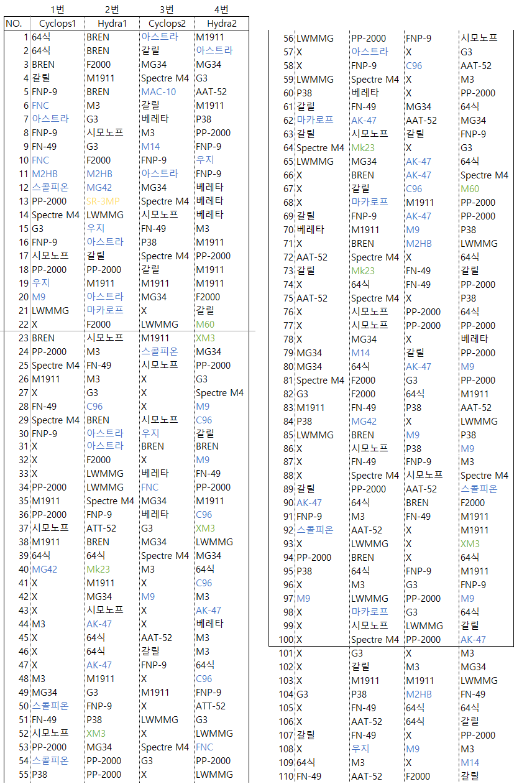
Task: Click the 4번 label above Hydra2
Action: tap(221, 9)
